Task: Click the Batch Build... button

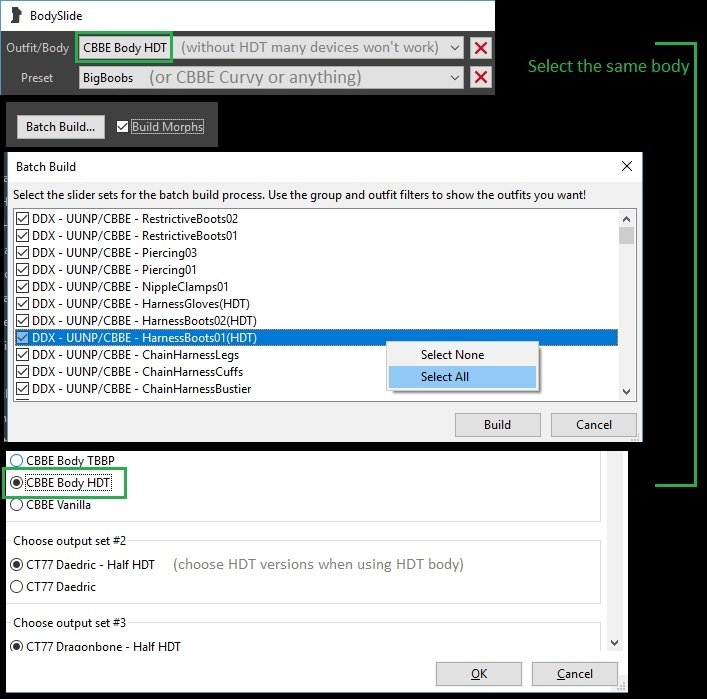Action: 60,127
